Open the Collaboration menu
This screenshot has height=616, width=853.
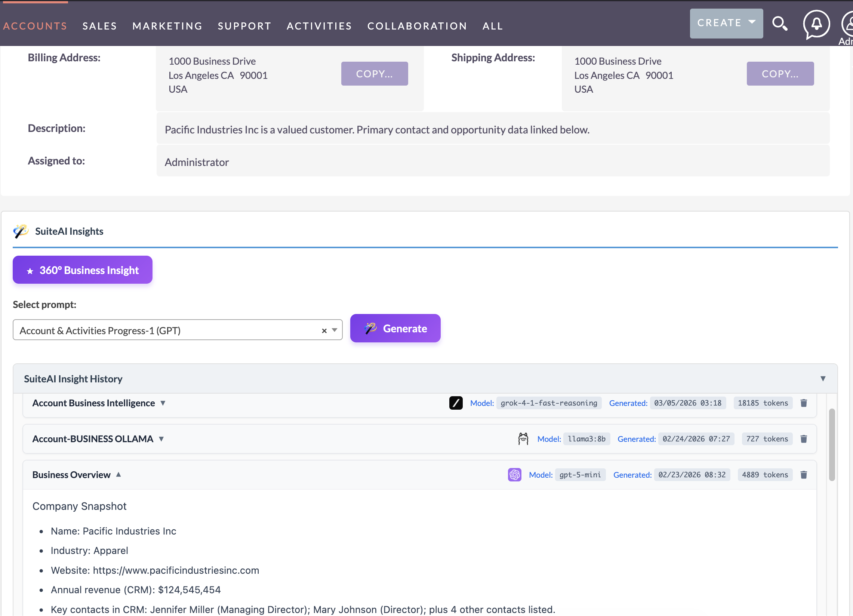[417, 25]
